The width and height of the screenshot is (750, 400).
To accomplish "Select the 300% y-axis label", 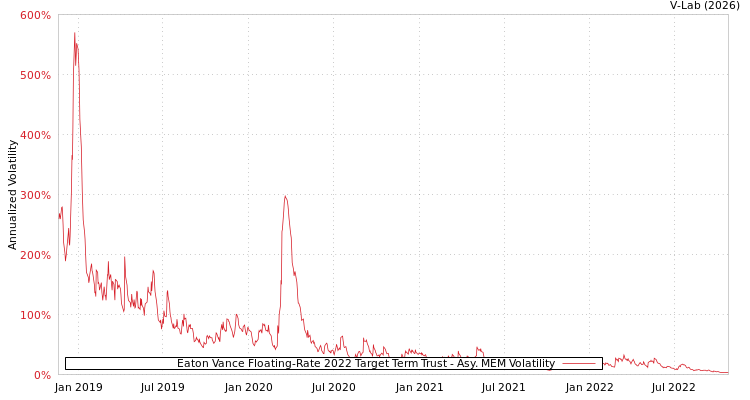I will tap(35, 195).
